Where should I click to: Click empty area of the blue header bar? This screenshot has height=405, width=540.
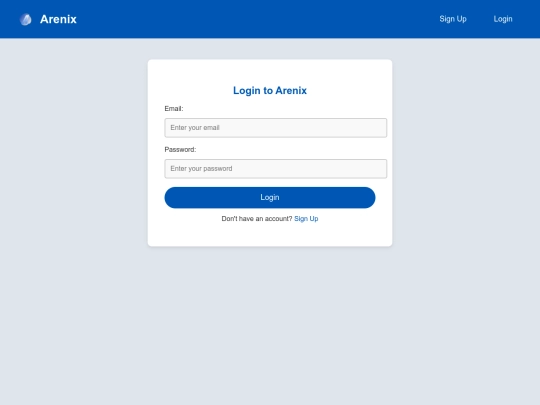(x=258, y=19)
